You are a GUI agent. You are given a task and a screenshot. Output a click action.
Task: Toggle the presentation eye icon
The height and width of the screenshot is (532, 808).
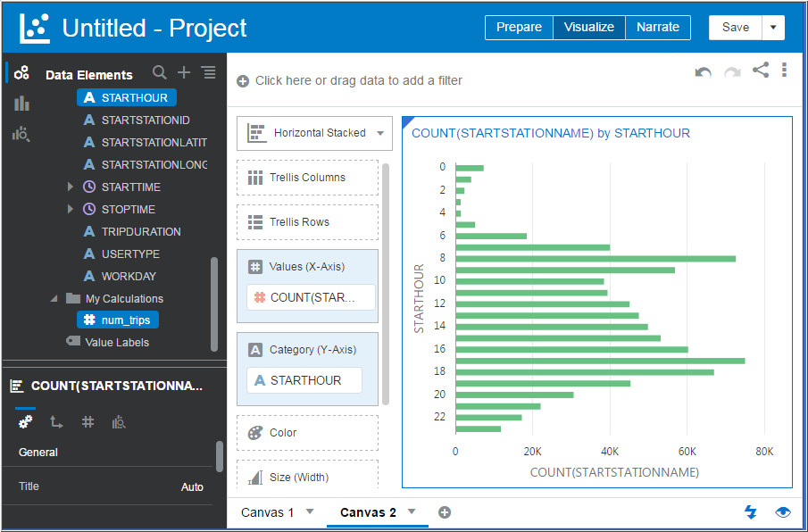point(783,511)
